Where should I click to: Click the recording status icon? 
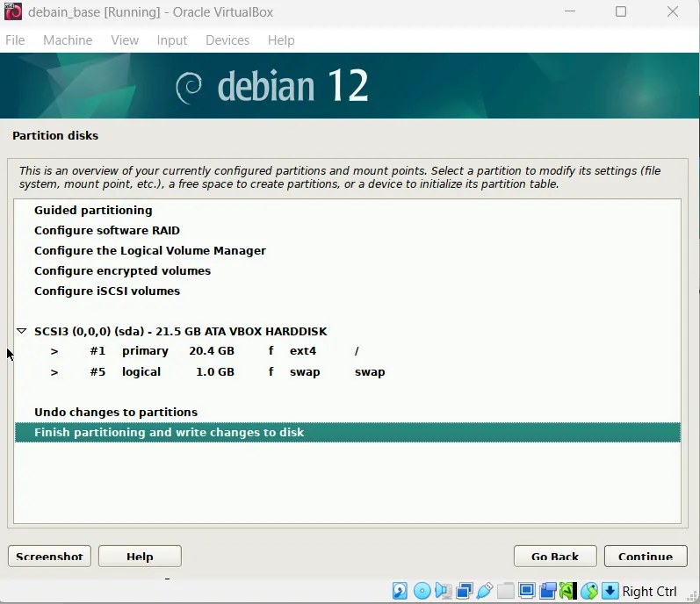[548, 591]
